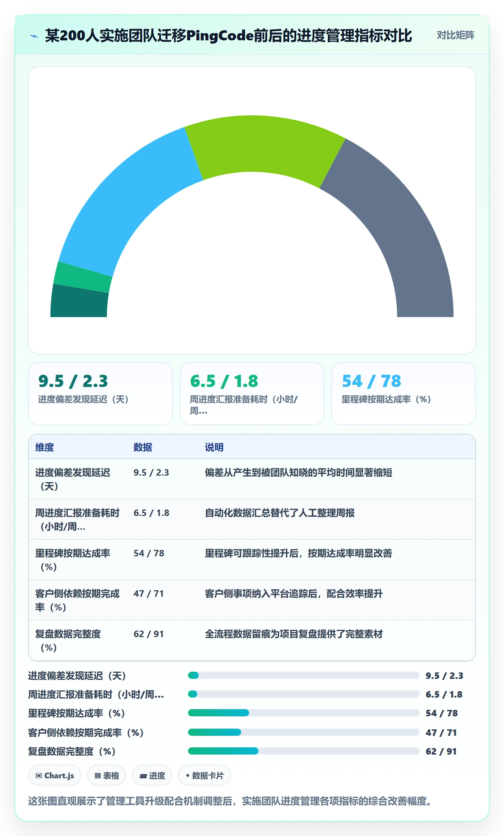Click progress value 47 / 71 at right
The width and height of the screenshot is (504, 836).
point(441,733)
